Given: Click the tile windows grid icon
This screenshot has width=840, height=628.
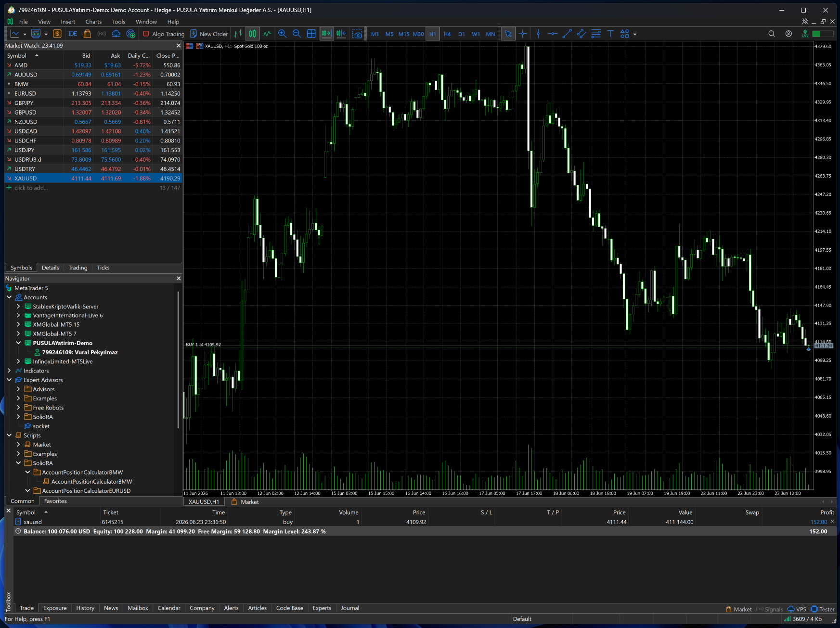Looking at the screenshot, I should pos(311,34).
